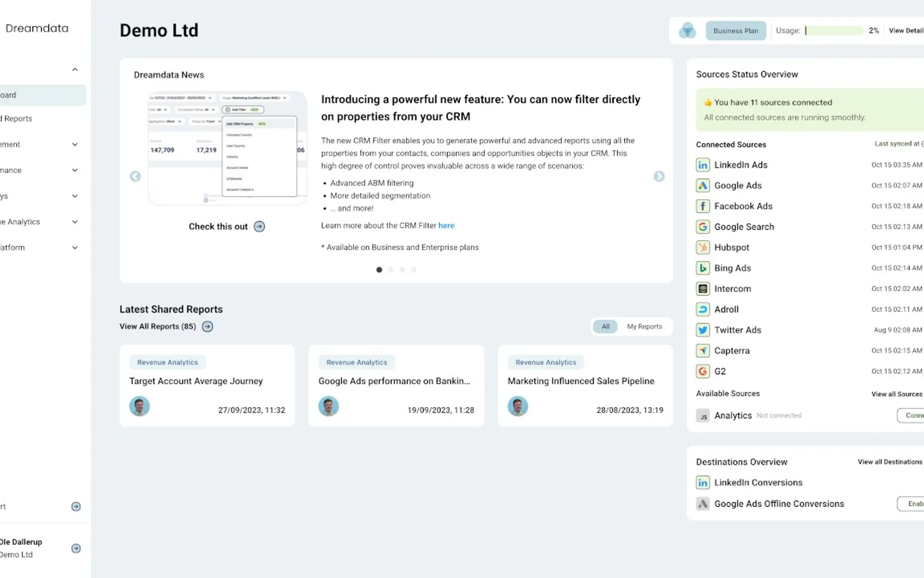Go to next news slide arrow
Screen dimensions: 924x578
[x=659, y=176]
